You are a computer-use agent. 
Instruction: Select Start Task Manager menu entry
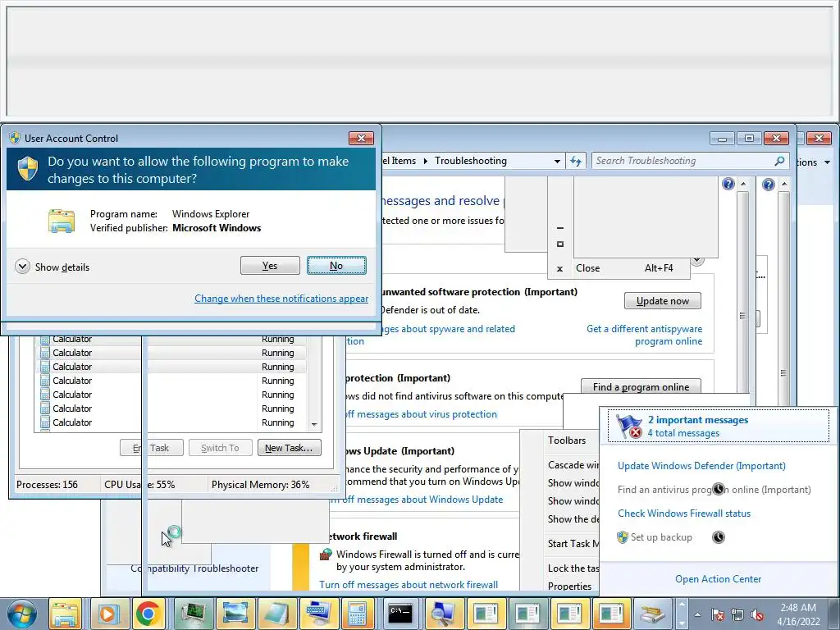tap(573, 544)
